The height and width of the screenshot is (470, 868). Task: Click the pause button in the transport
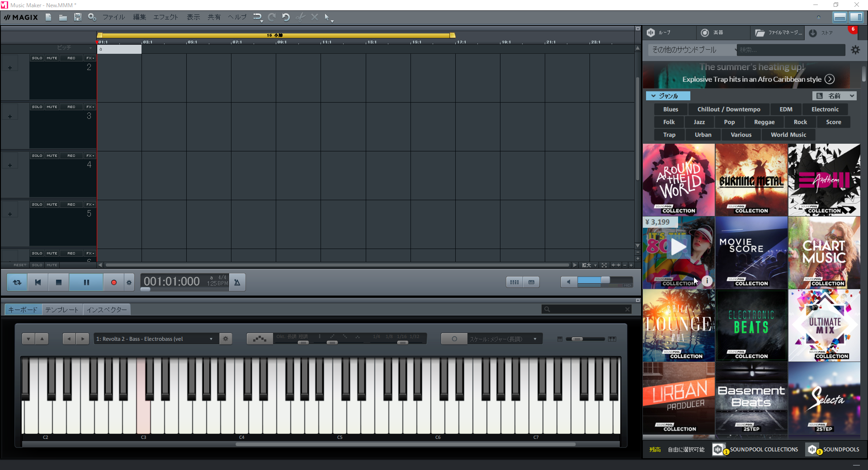[x=86, y=282]
